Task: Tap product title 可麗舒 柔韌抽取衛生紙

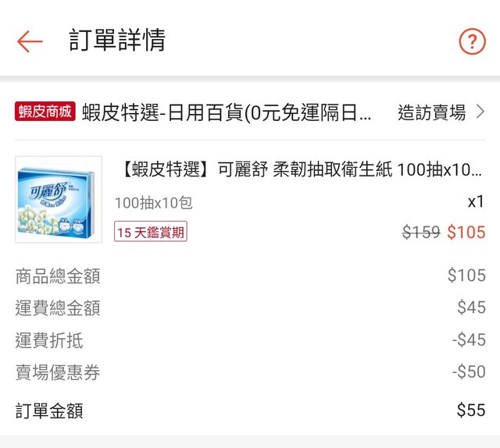Action: point(302,169)
